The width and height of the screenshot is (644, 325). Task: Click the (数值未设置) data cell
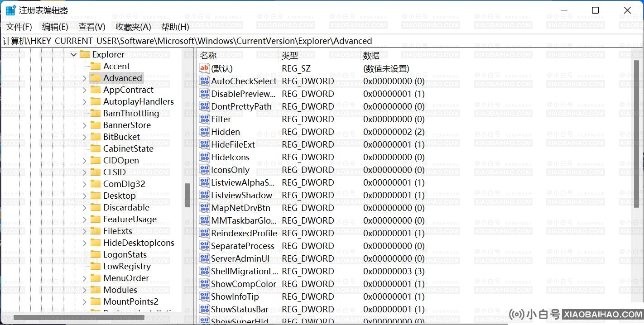[x=386, y=68]
